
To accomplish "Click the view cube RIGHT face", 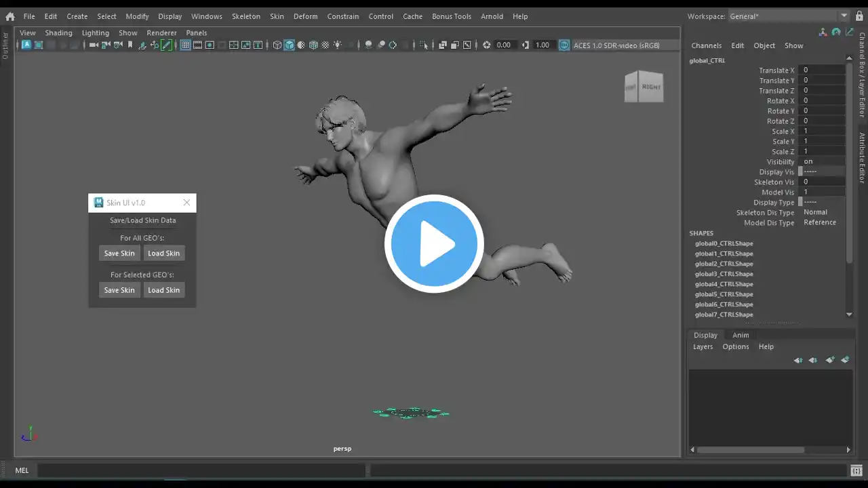I will [652, 87].
